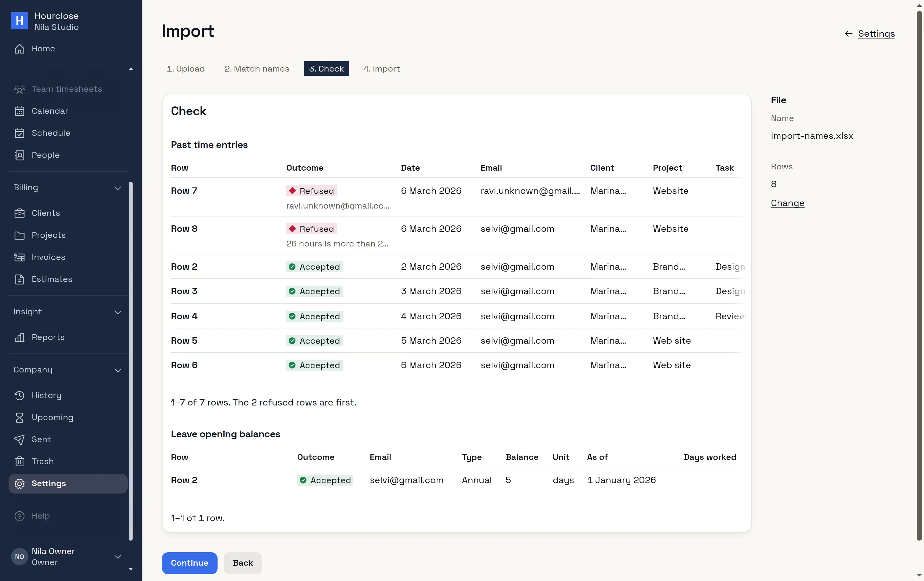Image resolution: width=924 pixels, height=581 pixels.
Task: Open the Trash bin icon
Action: tap(19, 461)
